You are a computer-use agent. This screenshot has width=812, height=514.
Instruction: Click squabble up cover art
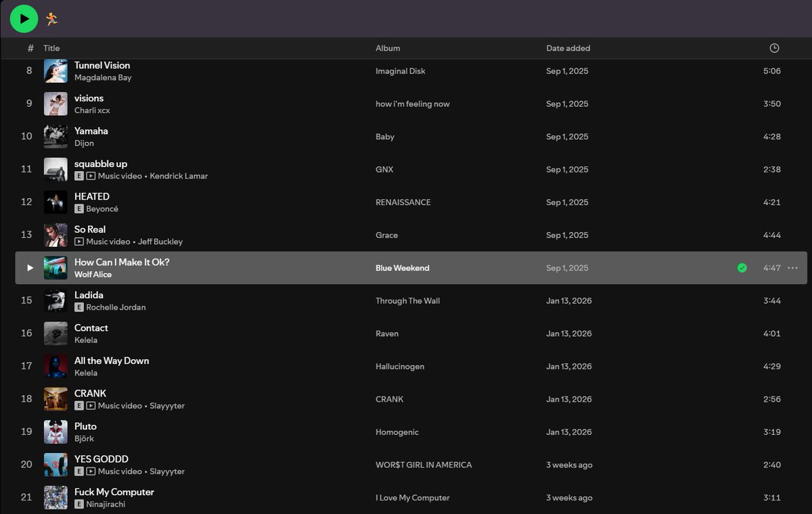point(55,169)
